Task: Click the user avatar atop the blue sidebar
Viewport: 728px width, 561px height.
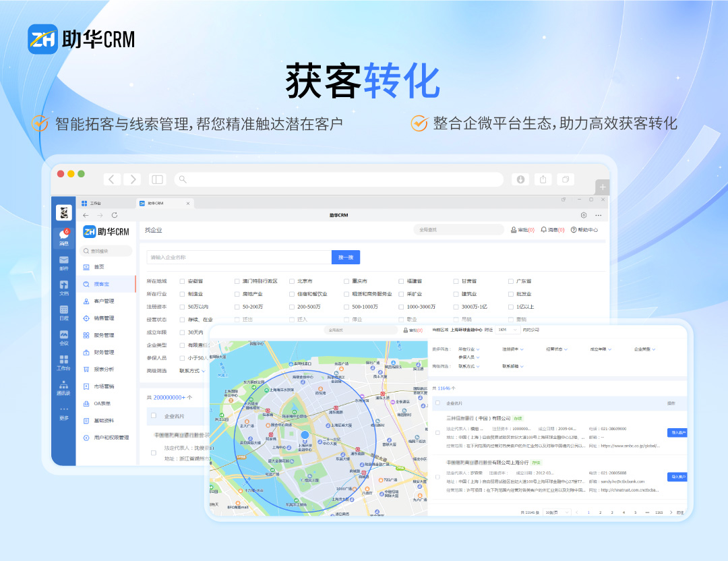Action: pyautogui.click(x=64, y=212)
